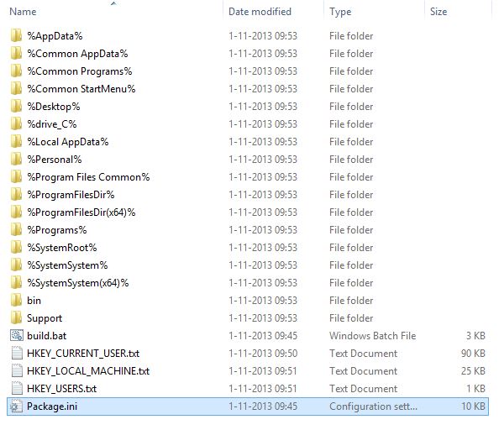Click the %ProgramFilesDir(x64)% folder entry
The image size is (504, 430).
pos(81,212)
